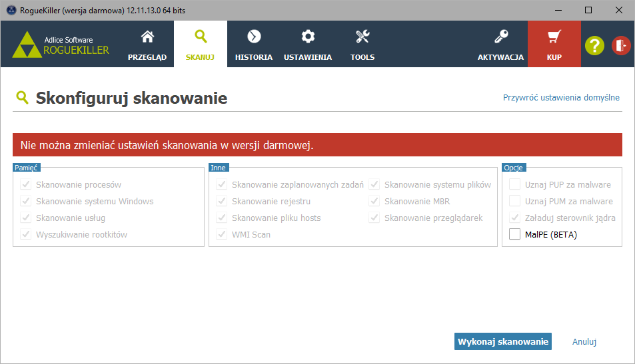Toggle Skanowanie przeglądarek checkbox
The width and height of the screenshot is (635, 364).
tap(374, 218)
